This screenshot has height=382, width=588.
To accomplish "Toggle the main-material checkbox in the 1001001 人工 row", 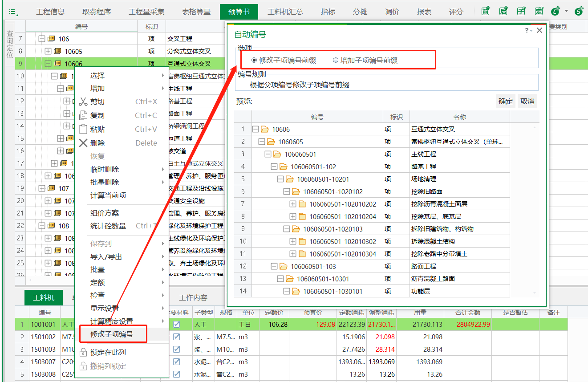I will (x=177, y=325).
